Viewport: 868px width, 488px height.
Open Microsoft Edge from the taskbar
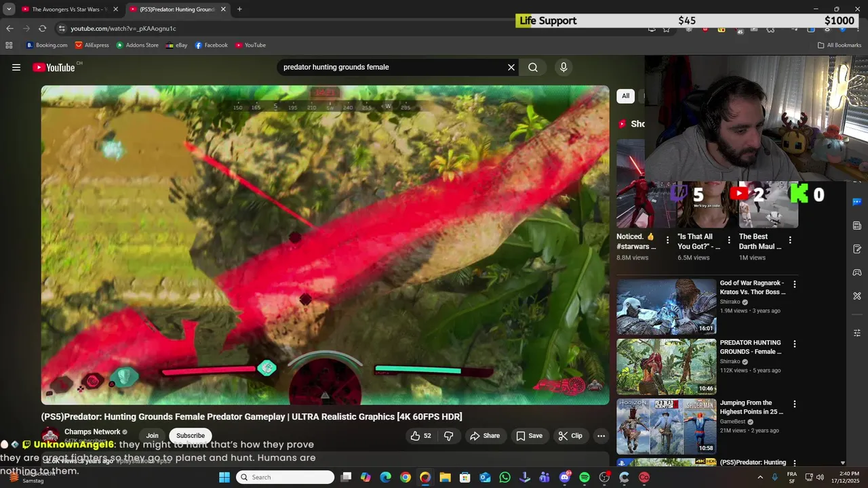click(385, 477)
